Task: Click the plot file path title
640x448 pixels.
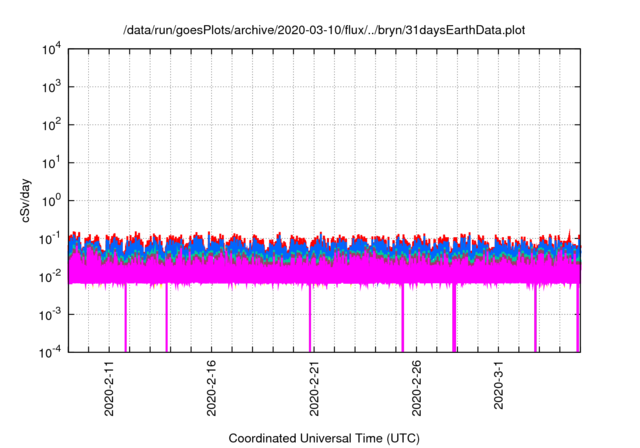Action: point(324,30)
